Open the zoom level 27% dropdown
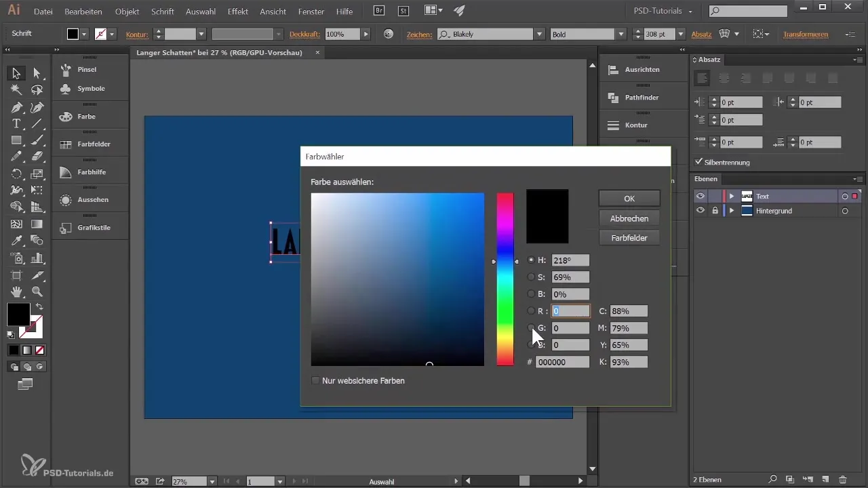This screenshot has width=868, height=488. coord(212,481)
